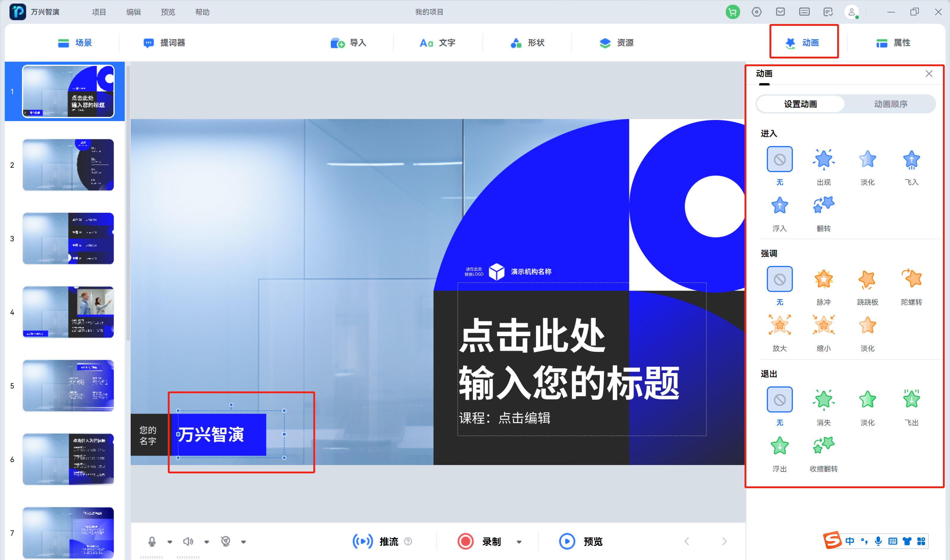
Task: Open the 提词器 teleprompter
Action: click(164, 43)
